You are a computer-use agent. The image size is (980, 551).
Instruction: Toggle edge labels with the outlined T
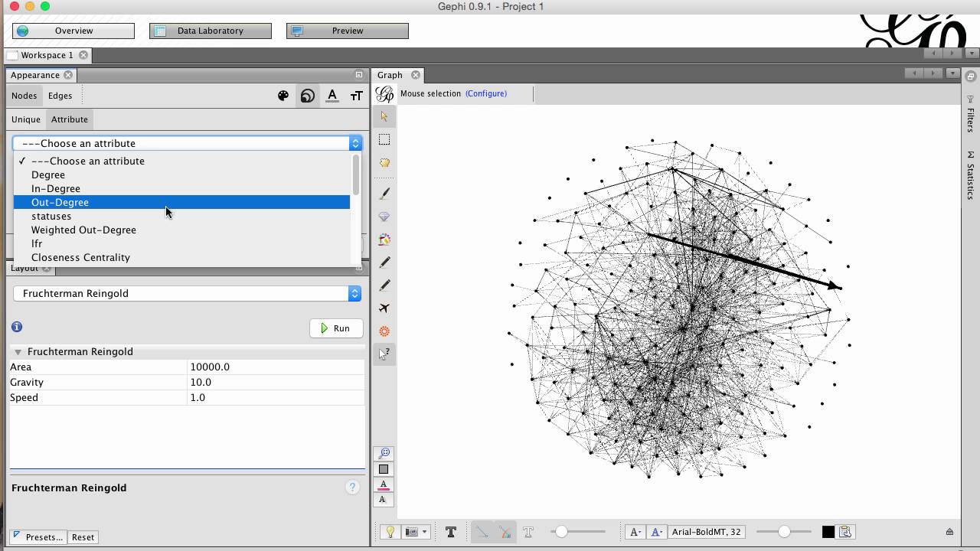528,532
